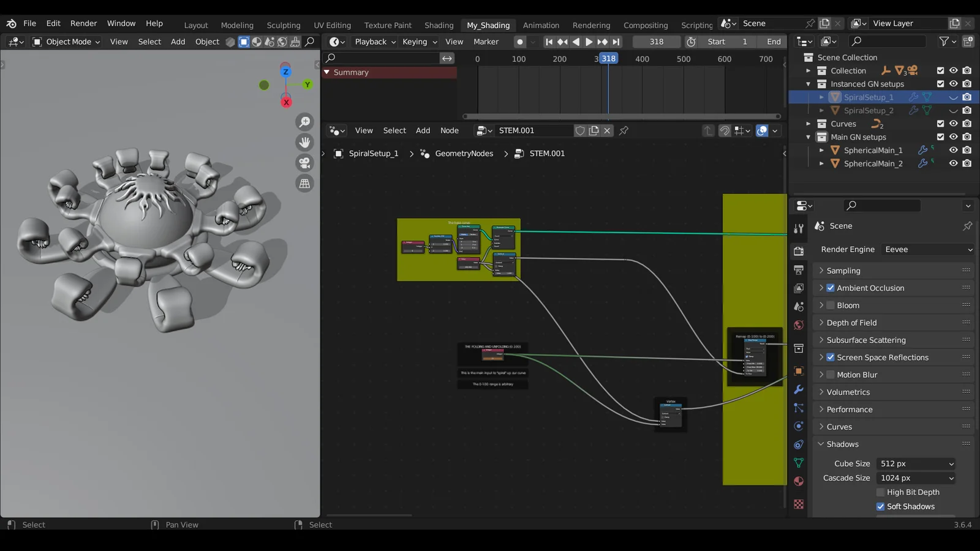The width and height of the screenshot is (980, 551).
Task: Select the Material Properties sphere icon
Action: [x=798, y=482]
